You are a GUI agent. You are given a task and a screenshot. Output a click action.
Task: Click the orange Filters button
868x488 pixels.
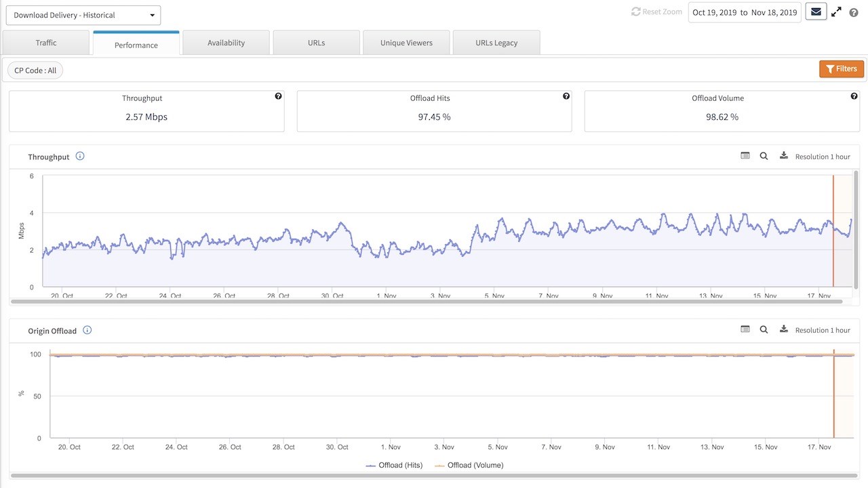[x=841, y=69]
